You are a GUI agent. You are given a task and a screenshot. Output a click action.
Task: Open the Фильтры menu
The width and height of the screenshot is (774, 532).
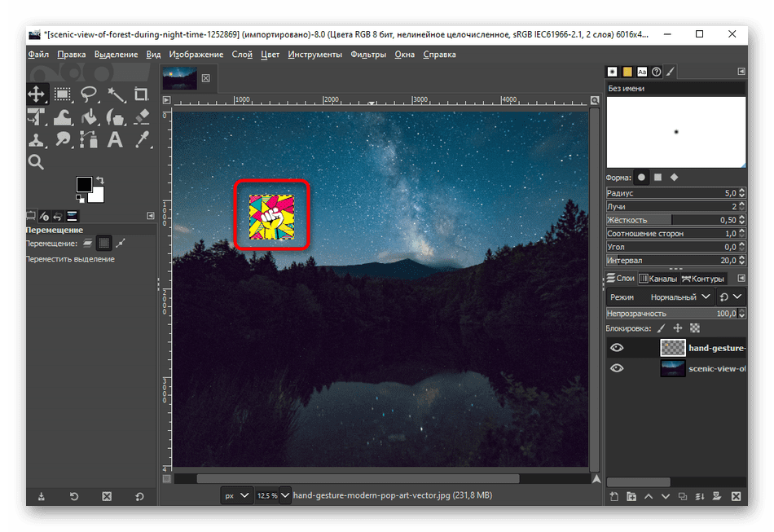coord(368,55)
